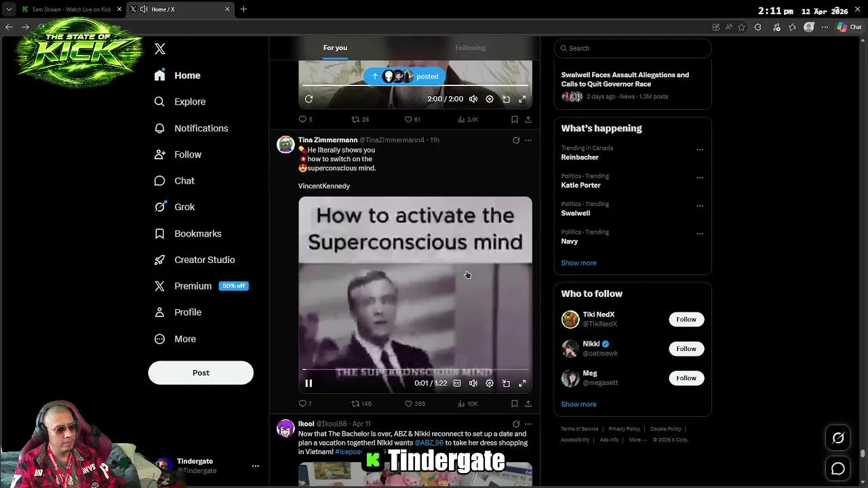Enter fullscreen on the top video
Viewport: 868px width, 488px height.
[x=522, y=99]
